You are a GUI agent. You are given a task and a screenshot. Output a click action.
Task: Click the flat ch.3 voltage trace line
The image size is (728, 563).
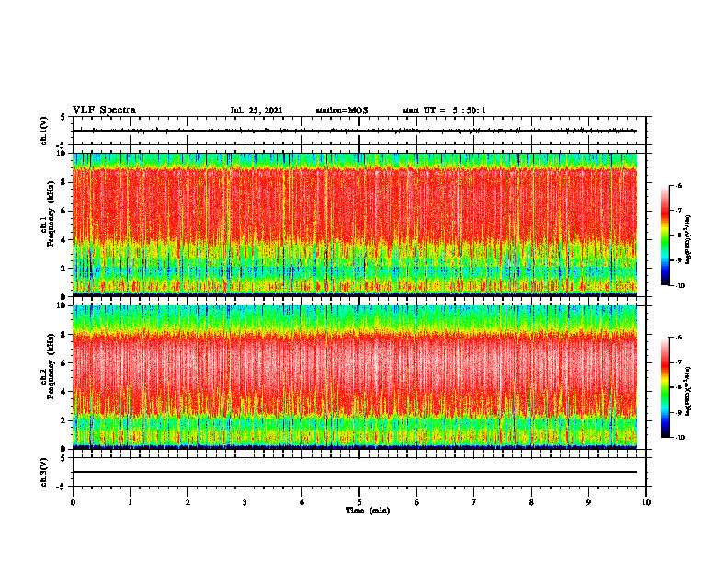[x=355, y=472]
